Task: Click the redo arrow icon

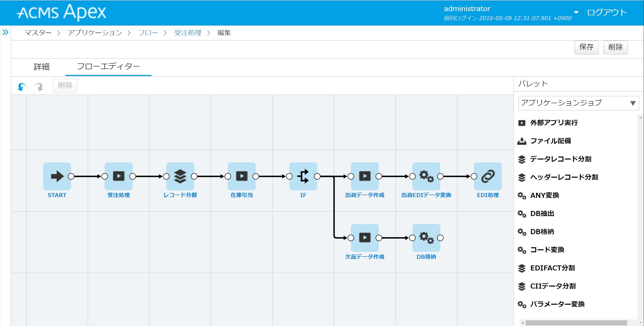Action: pyautogui.click(x=39, y=87)
